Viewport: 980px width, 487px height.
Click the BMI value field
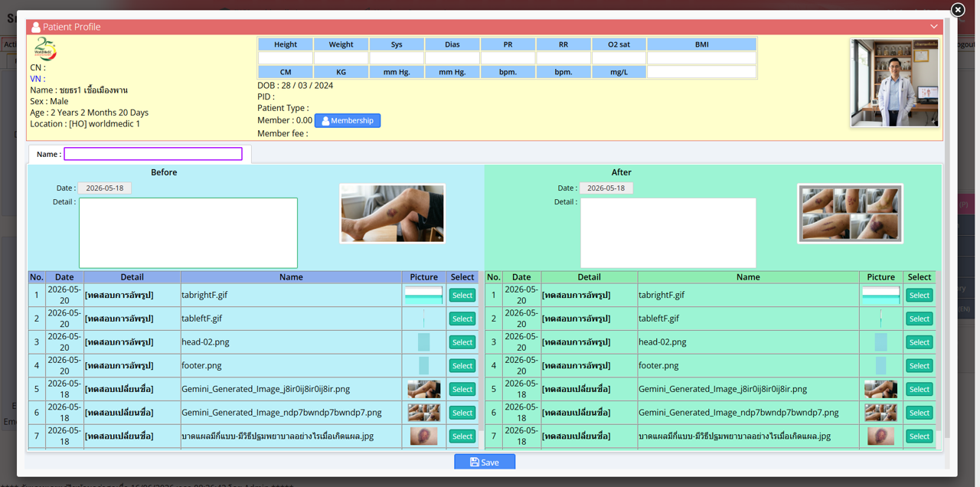click(x=702, y=58)
